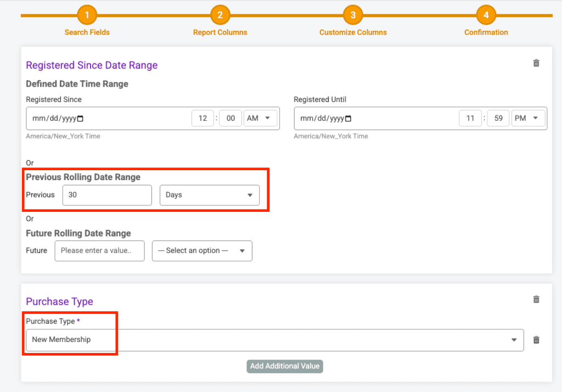562x392 pixels.
Task: Delete the Purchase Type section
Action: [536, 299]
